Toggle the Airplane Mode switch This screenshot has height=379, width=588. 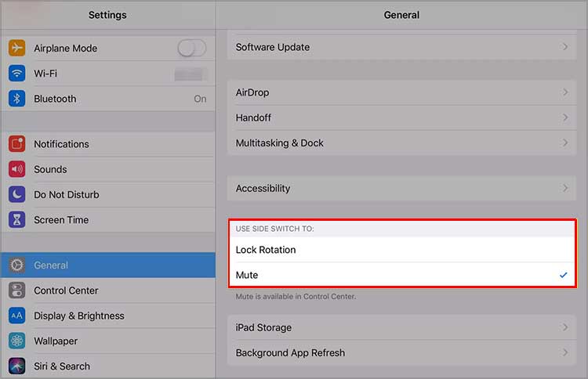click(x=191, y=48)
